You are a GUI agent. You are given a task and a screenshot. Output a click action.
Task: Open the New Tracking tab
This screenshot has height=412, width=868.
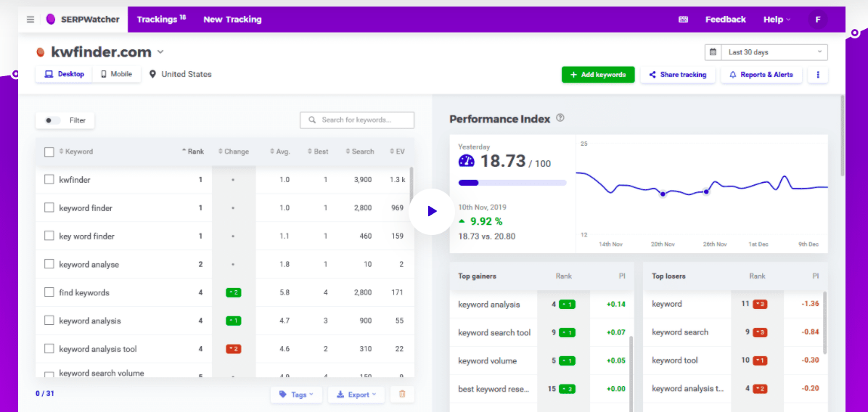tap(232, 20)
